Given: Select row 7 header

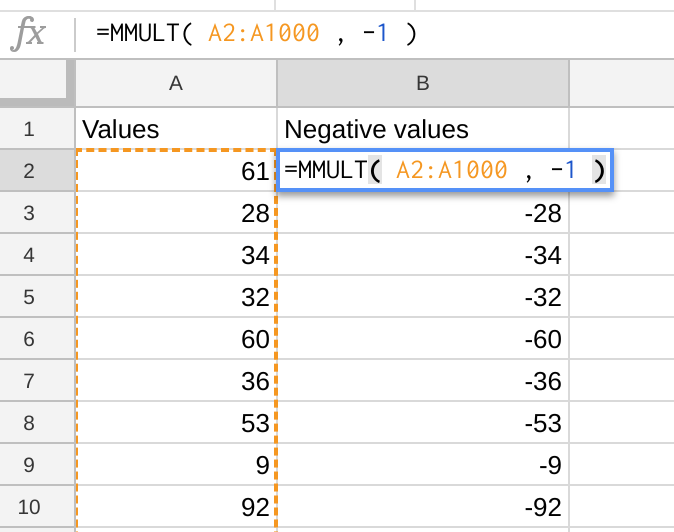Looking at the screenshot, I should coord(37,381).
